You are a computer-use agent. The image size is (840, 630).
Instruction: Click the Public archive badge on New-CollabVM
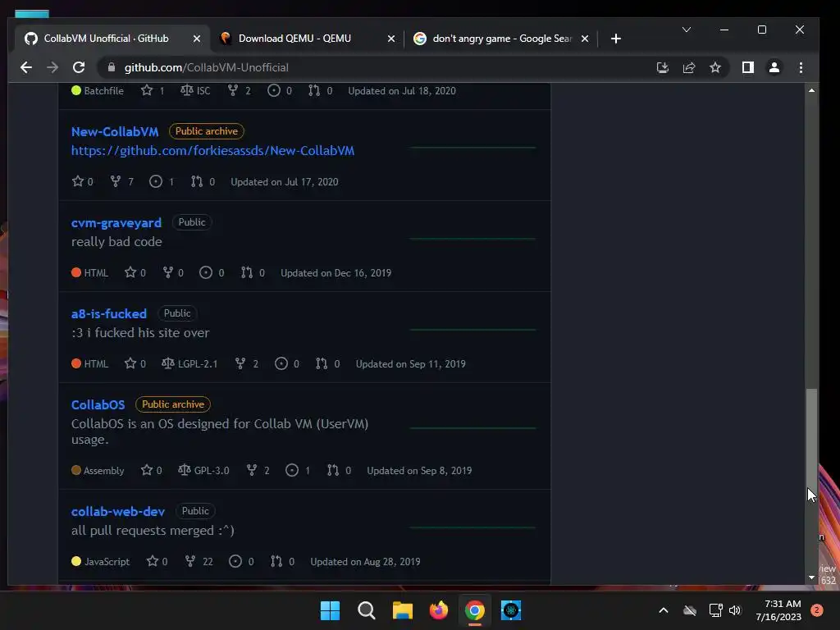point(206,131)
